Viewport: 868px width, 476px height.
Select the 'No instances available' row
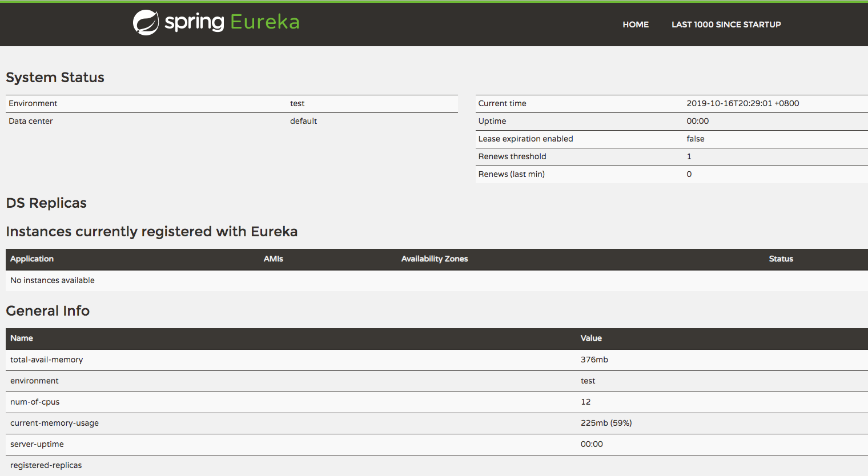(437, 280)
